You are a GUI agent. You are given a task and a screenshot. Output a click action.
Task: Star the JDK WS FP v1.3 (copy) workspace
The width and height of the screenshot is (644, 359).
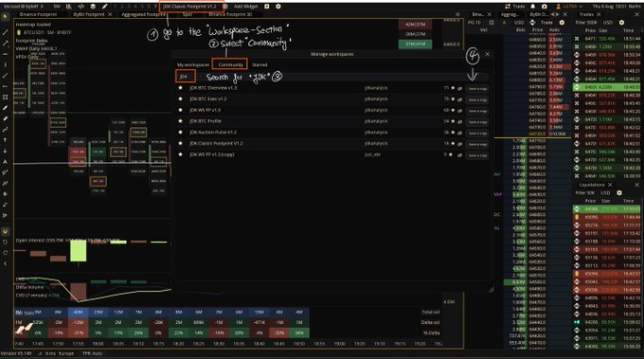point(180,154)
